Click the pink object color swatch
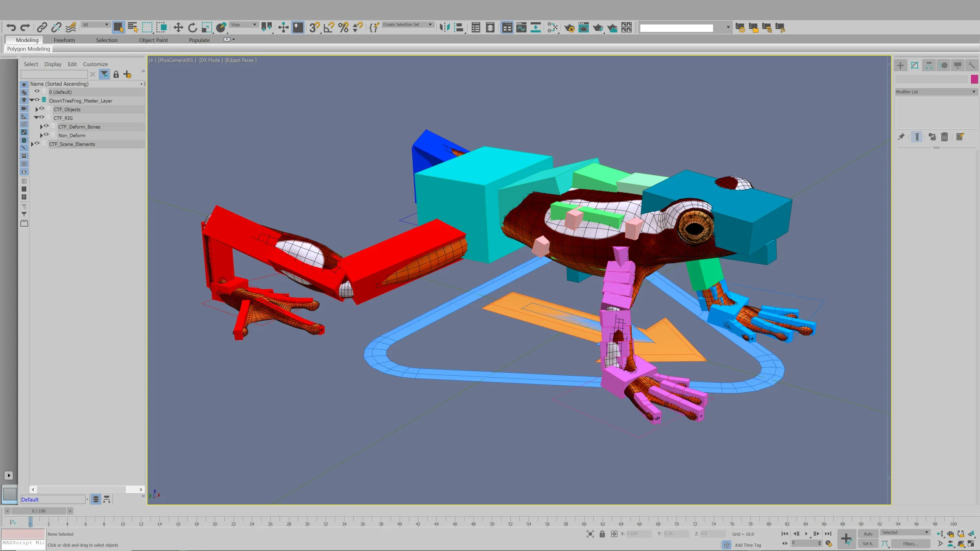This screenshot has height=551, width=980. (974, 79)
